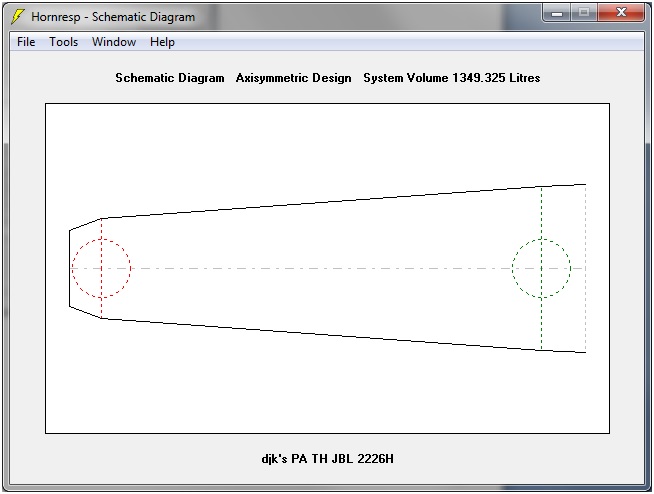654x494 pixels.
Task: Open the Tools menu
Action: tap(63, 42)
